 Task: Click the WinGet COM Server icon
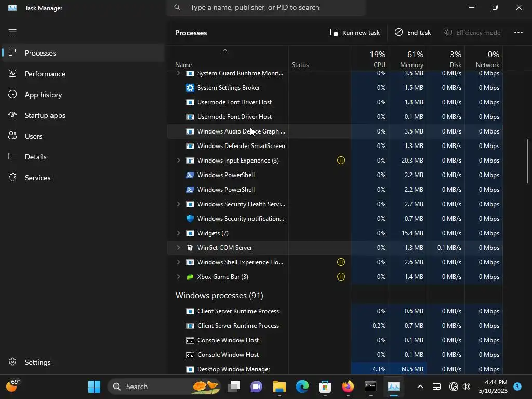click(x=190, y=248)
